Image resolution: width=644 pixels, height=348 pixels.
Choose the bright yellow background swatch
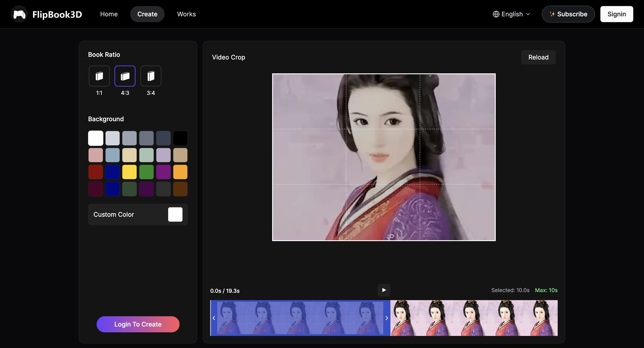point(129,172)
